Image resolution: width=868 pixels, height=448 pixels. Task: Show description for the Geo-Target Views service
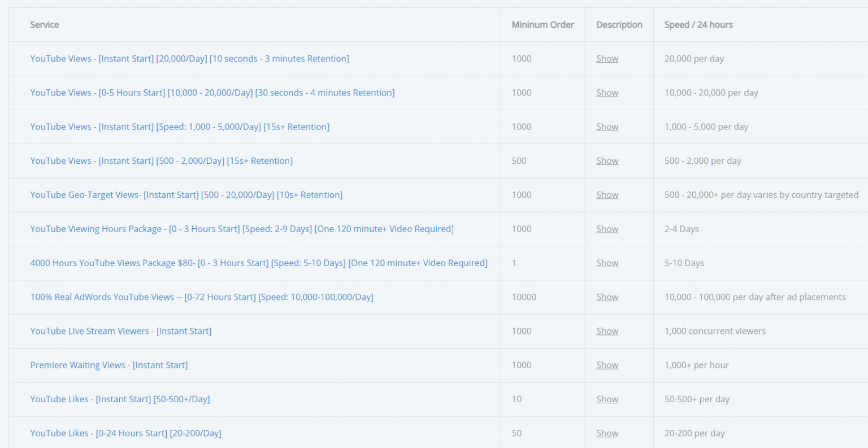(607, 194)
